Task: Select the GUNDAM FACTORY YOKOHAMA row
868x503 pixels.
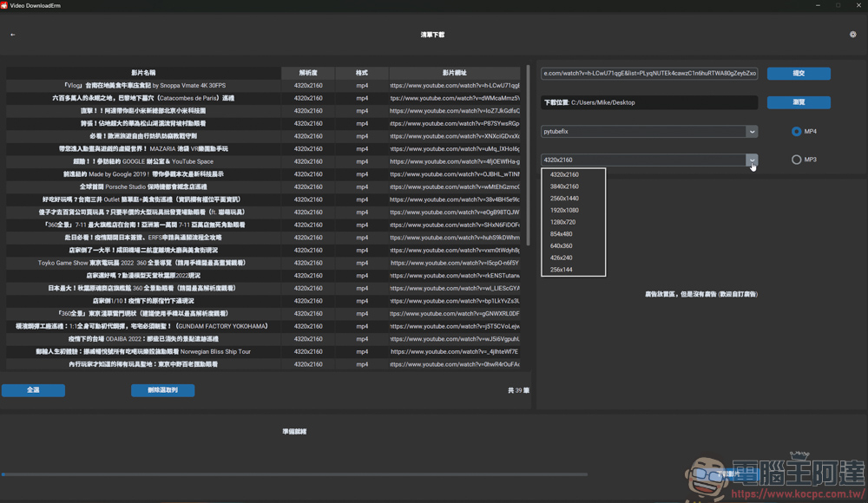Action: click(264, 326)
